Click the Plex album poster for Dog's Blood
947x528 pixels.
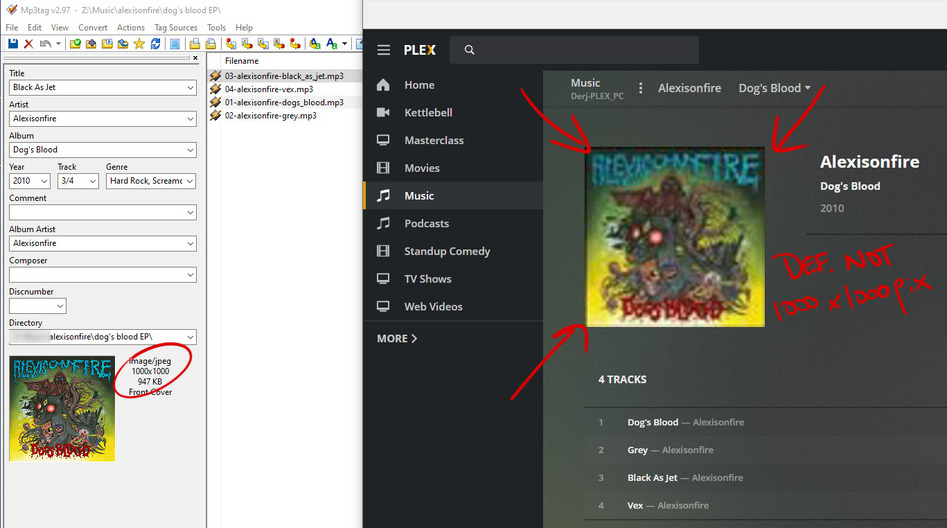coord(675,237)
